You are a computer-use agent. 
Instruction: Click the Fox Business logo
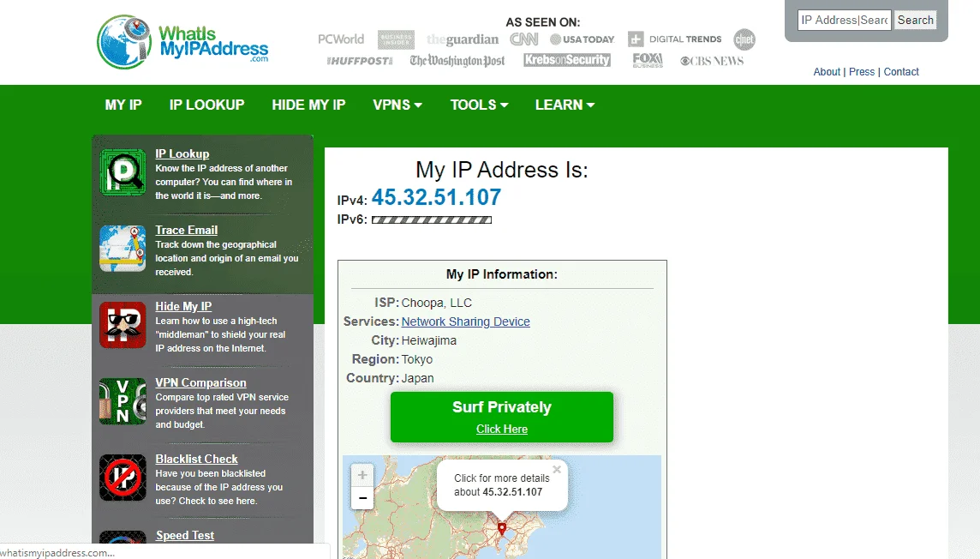[x=648, y=60]
